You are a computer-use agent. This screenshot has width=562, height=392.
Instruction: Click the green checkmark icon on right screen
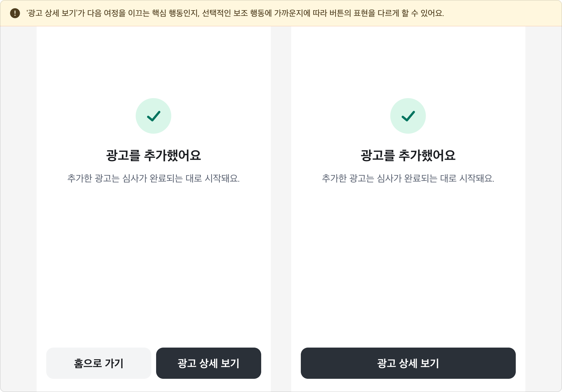point(408,116)
